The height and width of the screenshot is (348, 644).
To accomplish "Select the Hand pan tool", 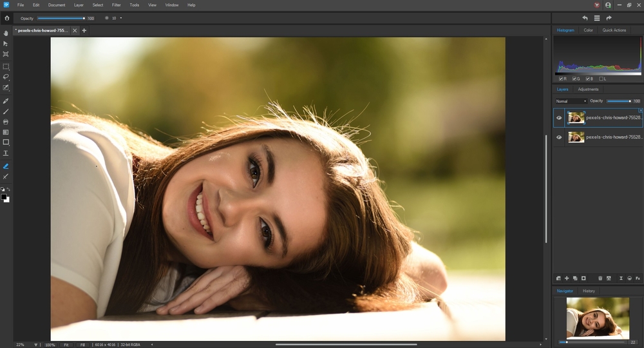I will point(6,33).
